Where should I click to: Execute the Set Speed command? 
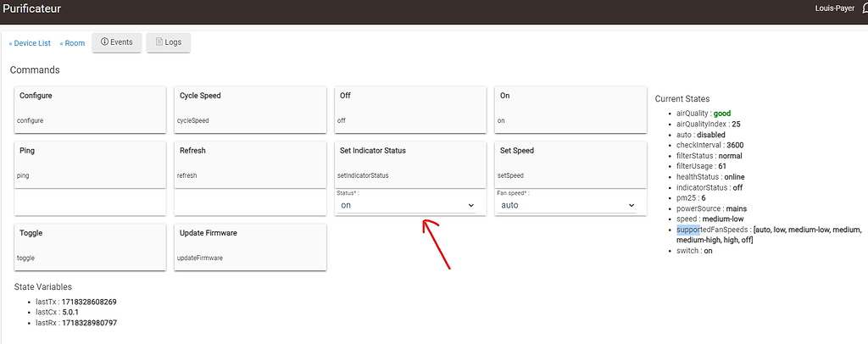pyautogui.click(x=570, y=165)
